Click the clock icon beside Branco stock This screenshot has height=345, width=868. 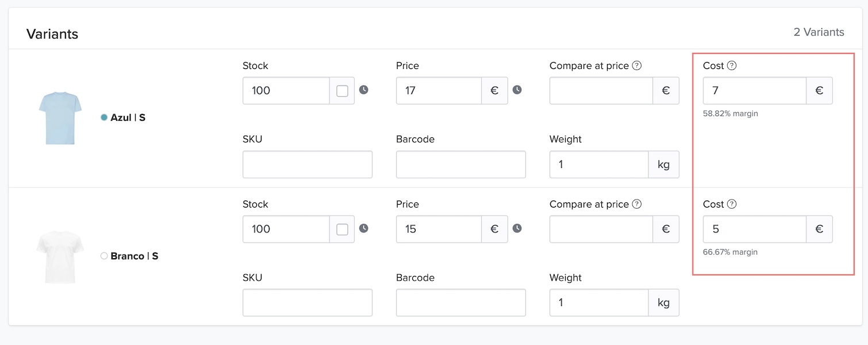[364, 228]
